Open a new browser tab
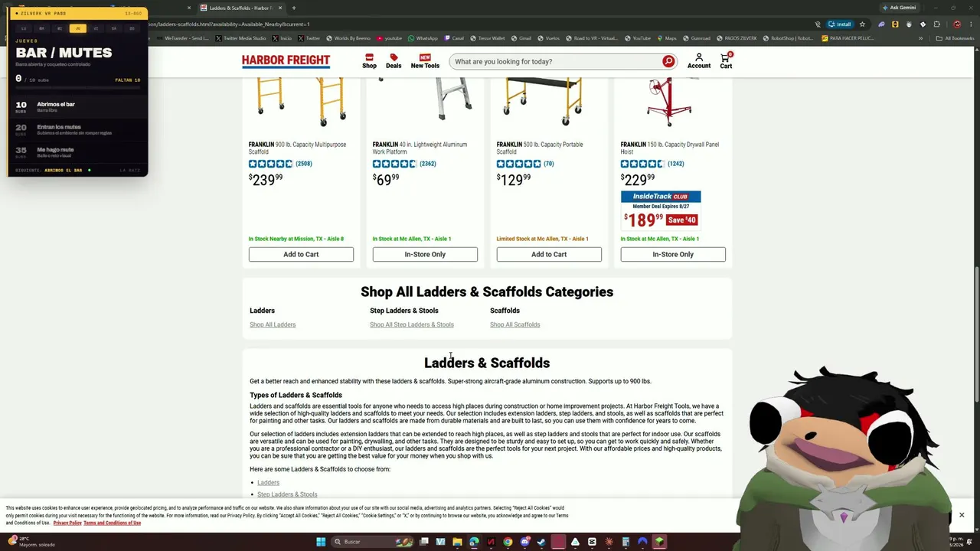This screenshot has width=980, height=551. pos(293,8)
